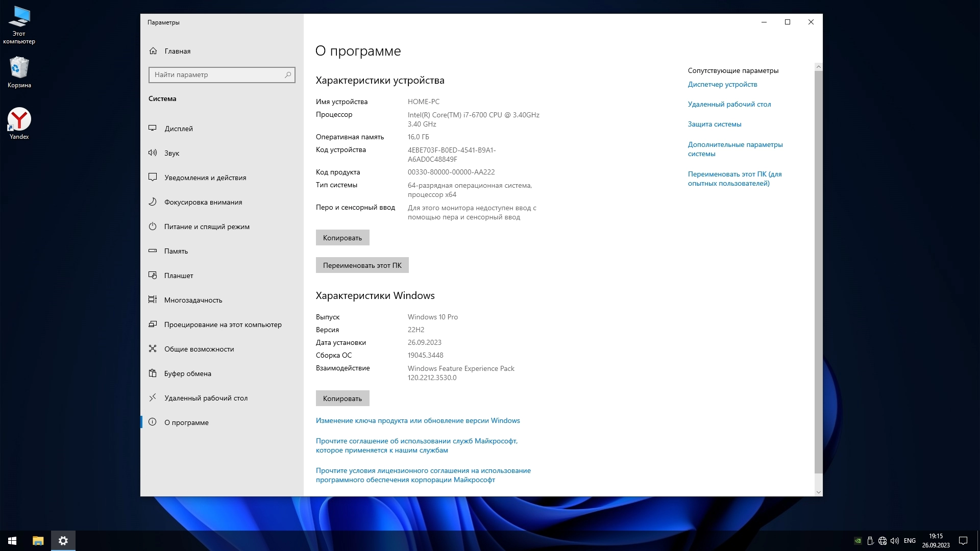Click the volume icon in system tray
The image size is (980, 551).
coord(894,541)
